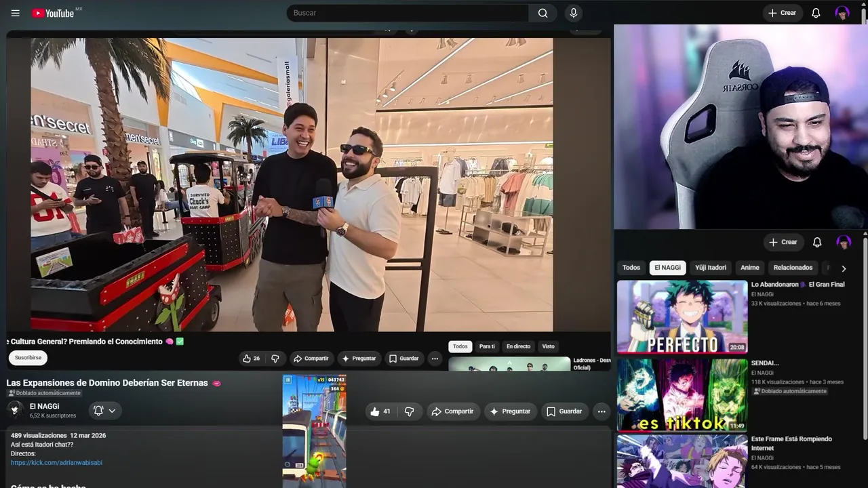
Task: Open the PERFECTO Deku video thumbnail
Action: pos(682,317)
